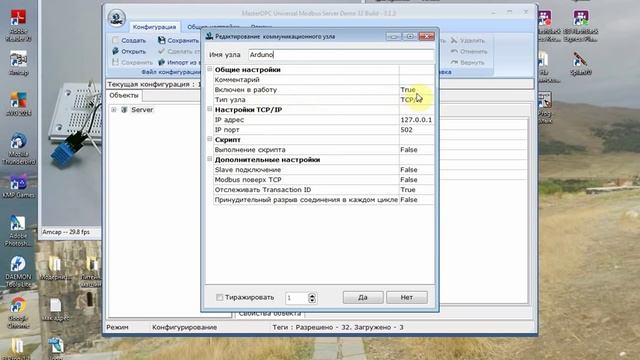640x360 pixels.
Task: Click the IP порт value 502
Action: (x=416, y=130)
